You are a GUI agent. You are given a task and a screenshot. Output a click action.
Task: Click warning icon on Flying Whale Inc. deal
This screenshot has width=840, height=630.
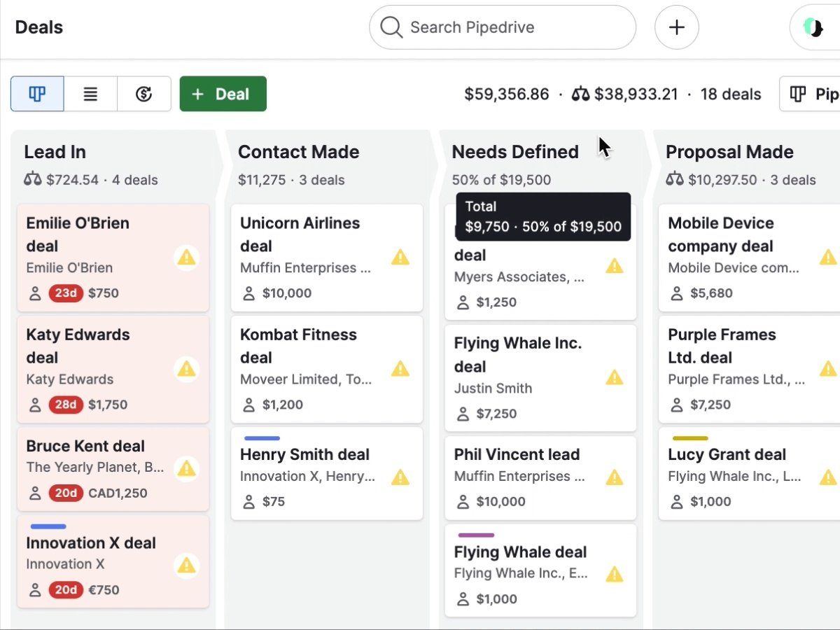[615, 378]
